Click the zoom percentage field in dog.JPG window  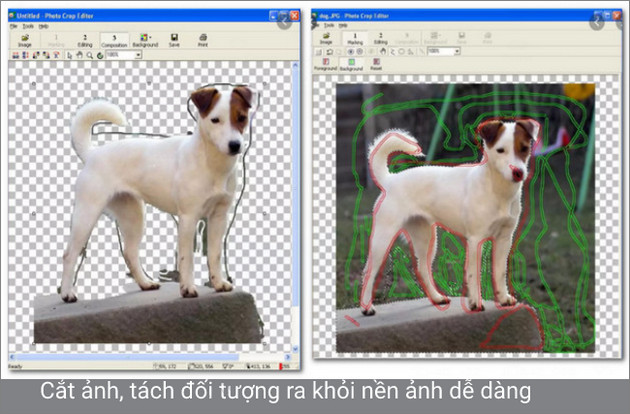[440, 51]
